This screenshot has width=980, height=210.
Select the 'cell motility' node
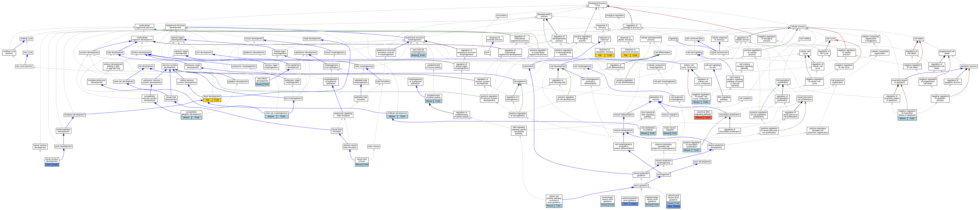[x=805, y=39]
